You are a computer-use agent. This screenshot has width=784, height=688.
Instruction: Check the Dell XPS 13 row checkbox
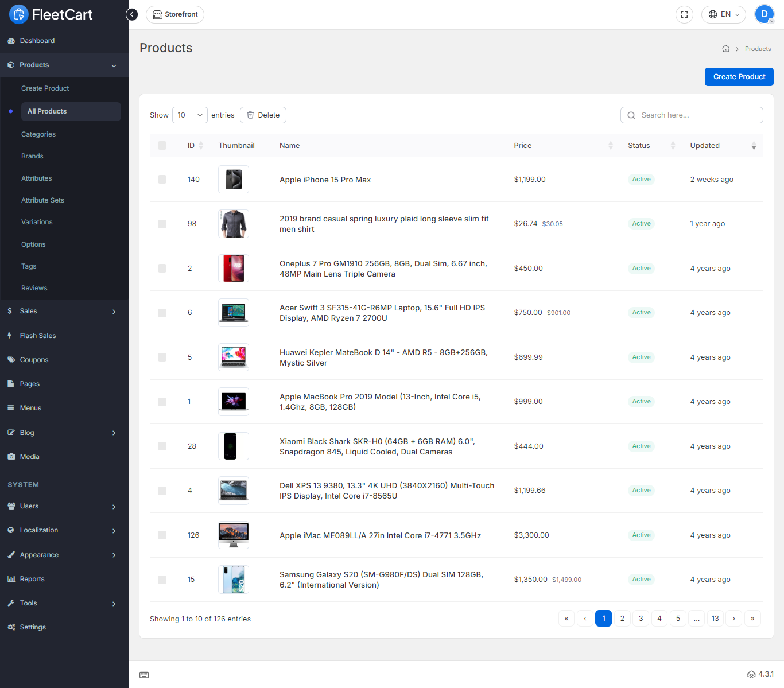click(x=162, y=491)
